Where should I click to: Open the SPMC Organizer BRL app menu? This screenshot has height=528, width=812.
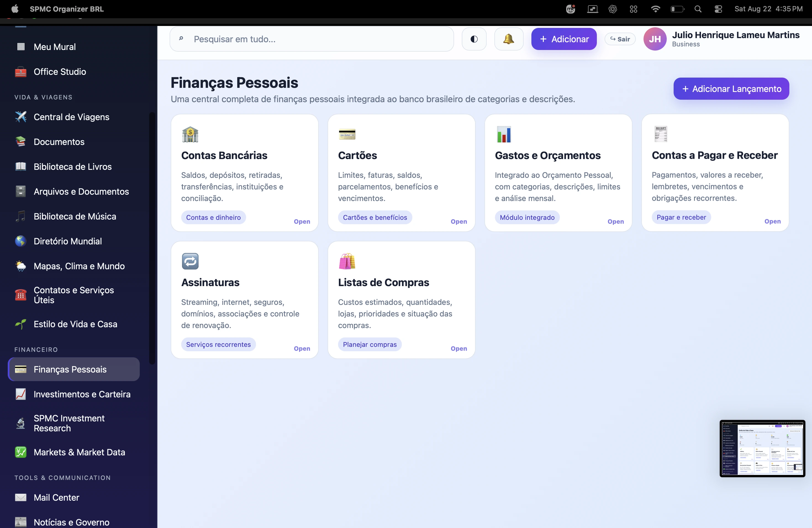click(67, 9)
